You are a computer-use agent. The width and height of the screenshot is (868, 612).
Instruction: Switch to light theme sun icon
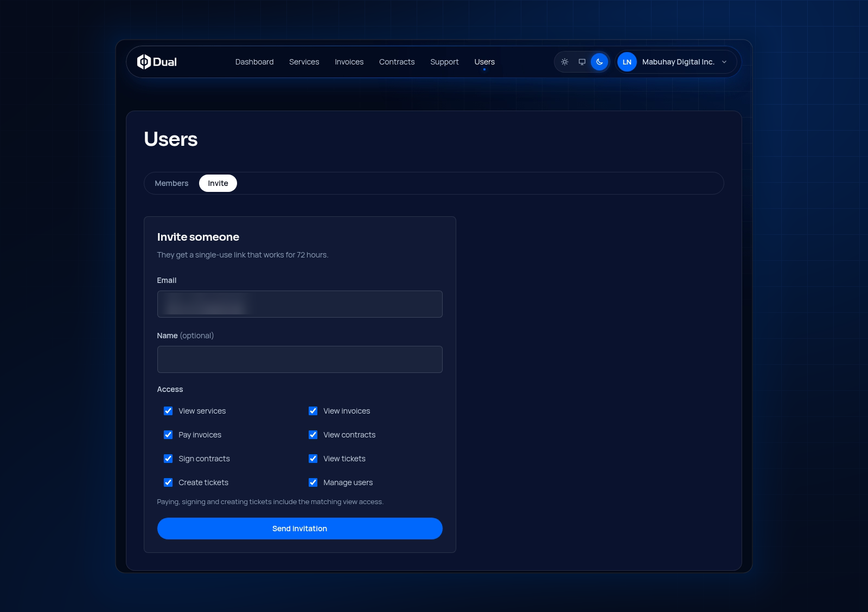(x=565, y=62)
